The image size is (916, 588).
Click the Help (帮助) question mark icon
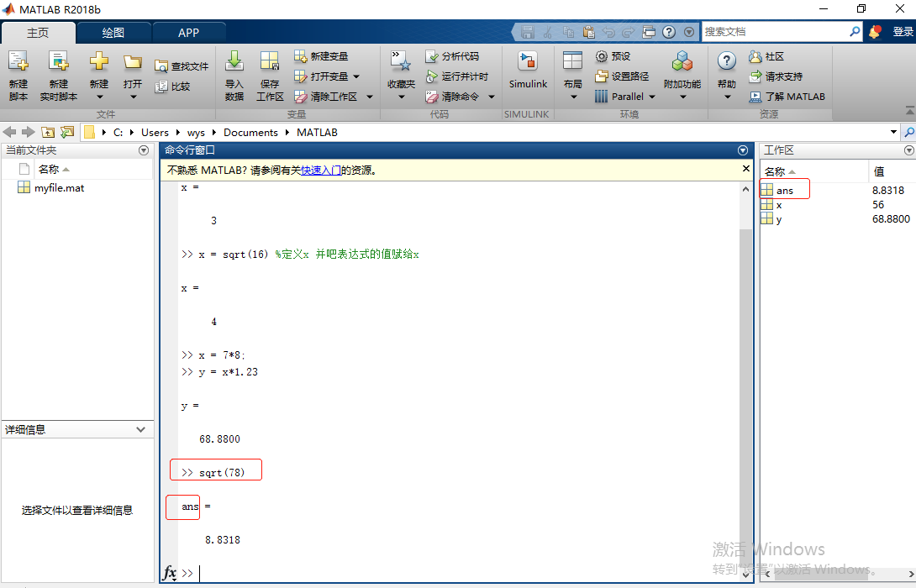click(726, 60)
